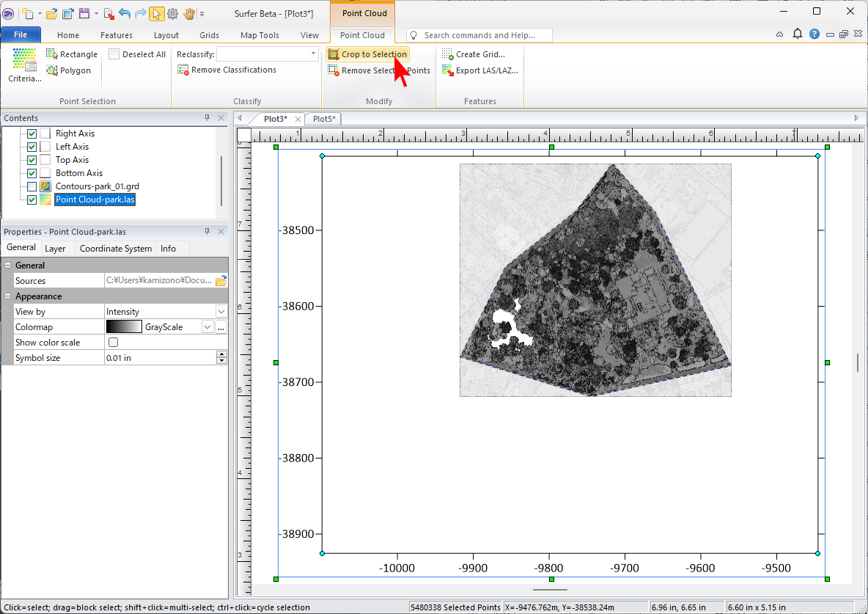The height and width of the screenshot is (614, 868).
Task: Choose the Polygon point selection tool
Action: pos(68,70)
